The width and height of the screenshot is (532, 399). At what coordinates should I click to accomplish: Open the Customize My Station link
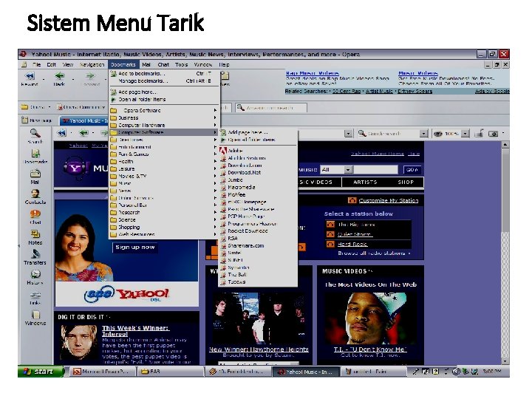pos(389,200)
